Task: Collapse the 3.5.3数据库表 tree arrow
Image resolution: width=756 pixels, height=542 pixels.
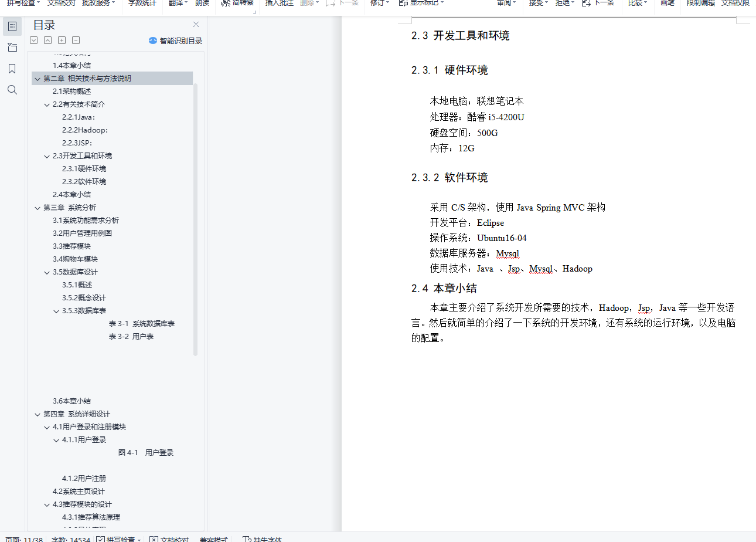Action: coord(56,311)
